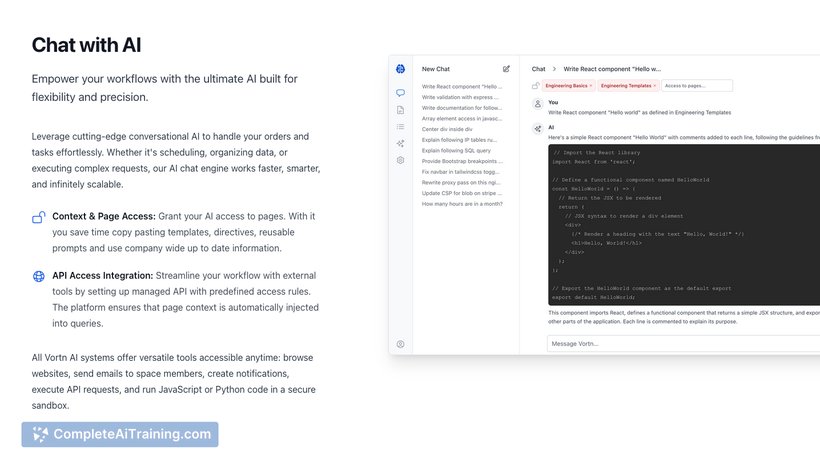The image size is (820, 460).
Task: Click the Access to pages input field
Action: [x=697, y=86]
